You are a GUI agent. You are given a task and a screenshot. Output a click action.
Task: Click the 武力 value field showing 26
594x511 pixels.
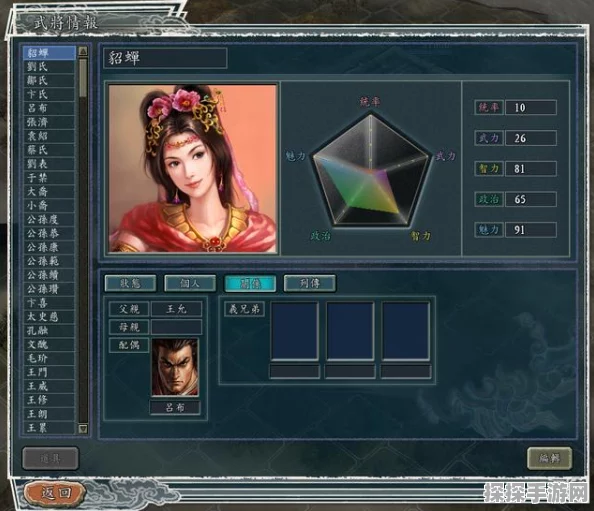pyautogui.click(x=531, y=138)
